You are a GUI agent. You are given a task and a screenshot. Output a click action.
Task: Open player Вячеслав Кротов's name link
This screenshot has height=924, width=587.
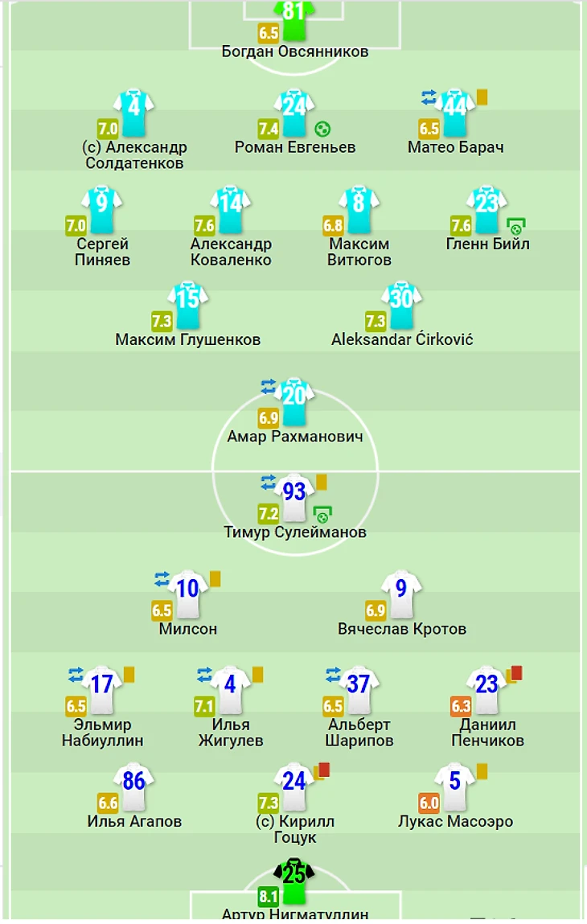click(x=402, y=629)
